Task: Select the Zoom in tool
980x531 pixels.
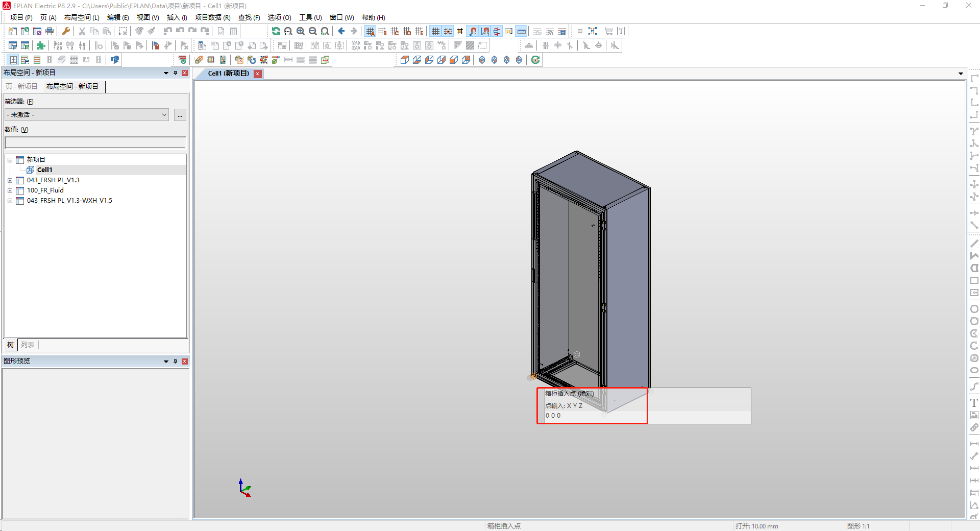Action: click(301, 31)
